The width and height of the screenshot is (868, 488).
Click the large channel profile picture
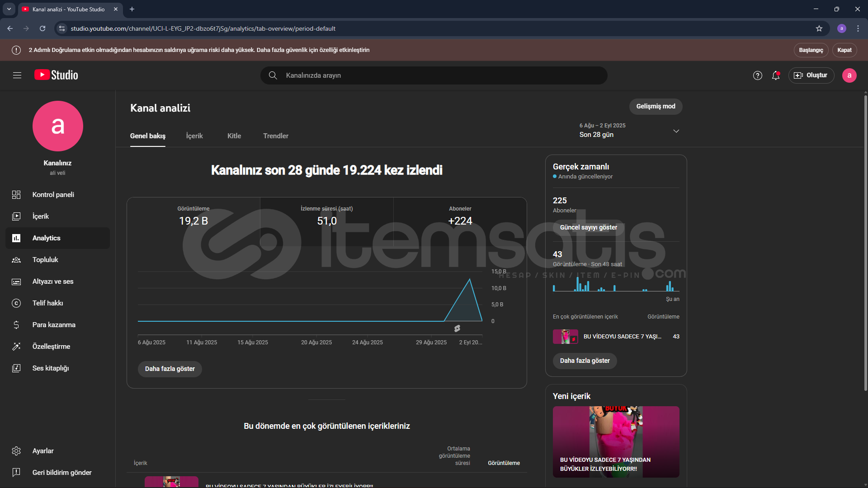tap(58, 126)
